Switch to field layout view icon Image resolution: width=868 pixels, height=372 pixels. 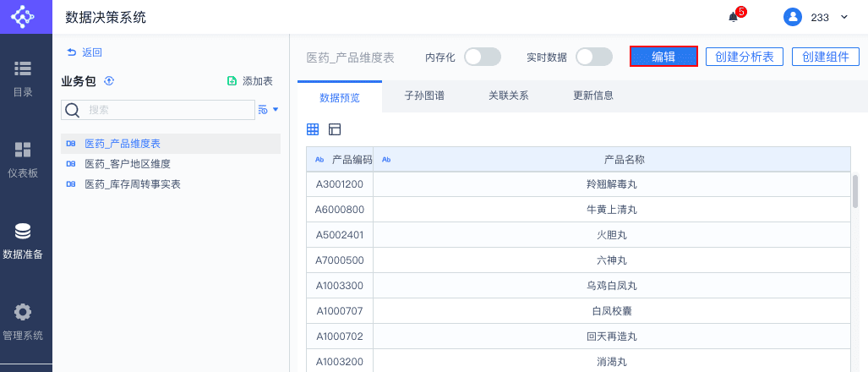tap(335, 129)
